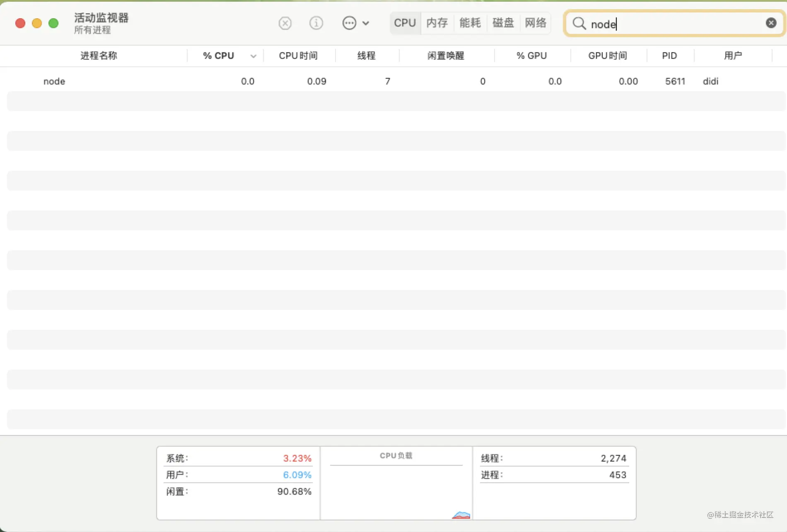Toggle the sort direction arrow in % CPU header
This screenshot has height=532, width=787.
[x=253, y=56]
